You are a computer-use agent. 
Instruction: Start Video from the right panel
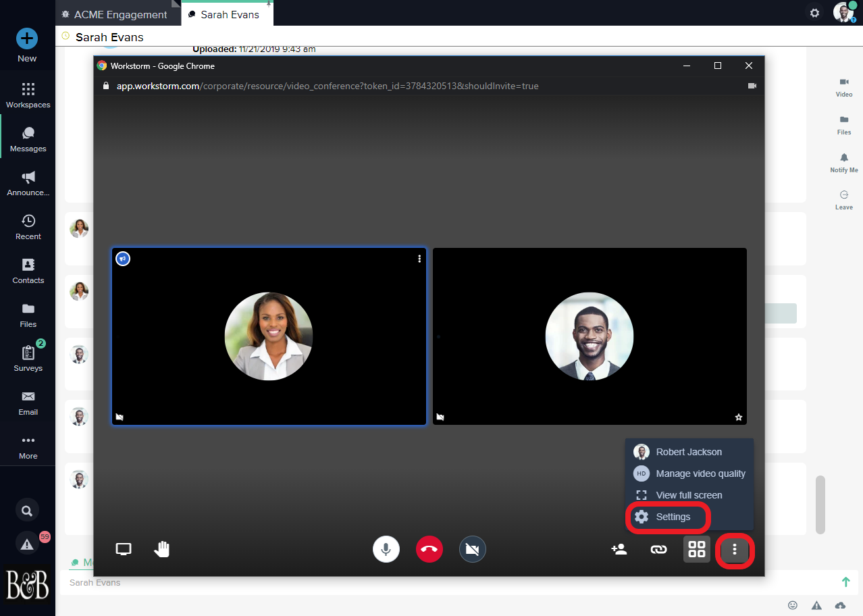pyautogui.click(x=844, y=87)
